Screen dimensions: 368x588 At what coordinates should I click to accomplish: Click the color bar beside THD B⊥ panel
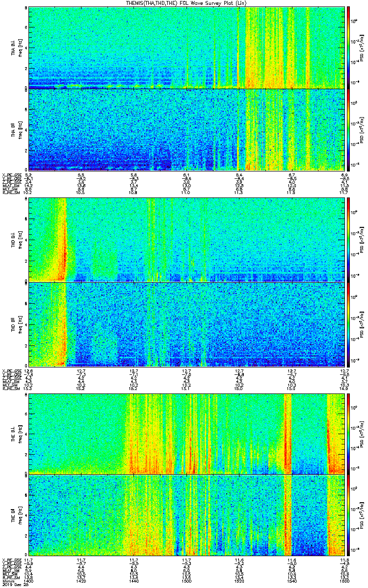coord(349,240)
